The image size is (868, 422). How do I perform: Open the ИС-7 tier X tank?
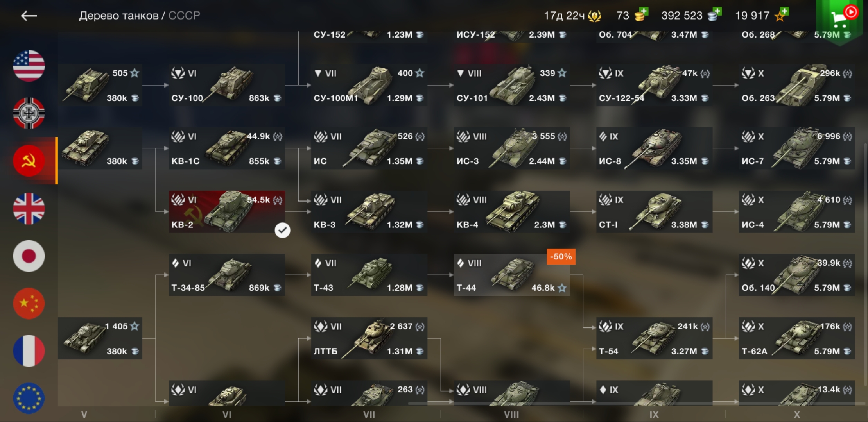[796, 148]
